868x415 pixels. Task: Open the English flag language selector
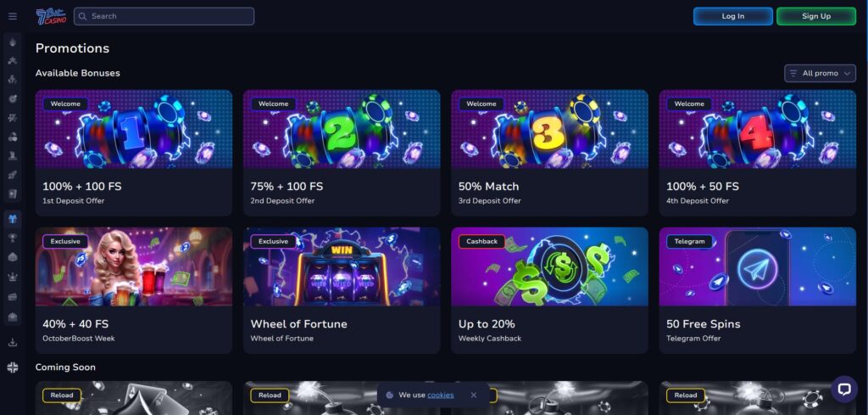click(x=12, y=367)
